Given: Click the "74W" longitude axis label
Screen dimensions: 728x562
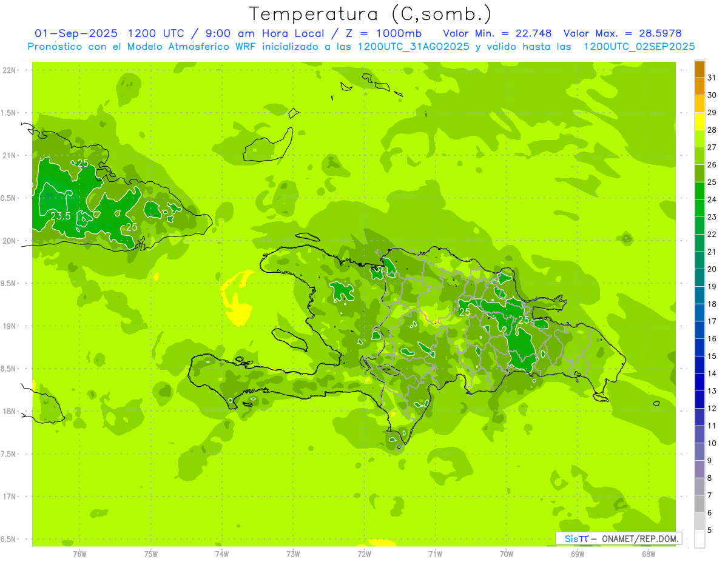Looking at the screenshot, I should pyautogui.click(x=221, y=554).
